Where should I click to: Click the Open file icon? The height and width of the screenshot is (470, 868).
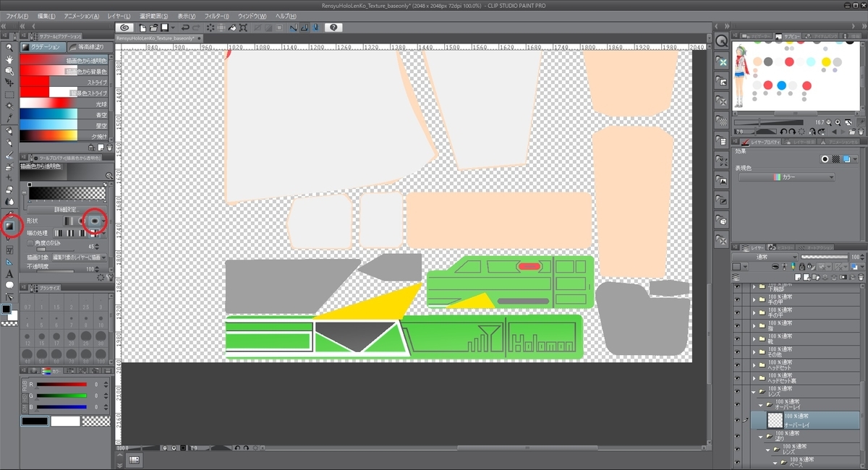click(154, 27)
